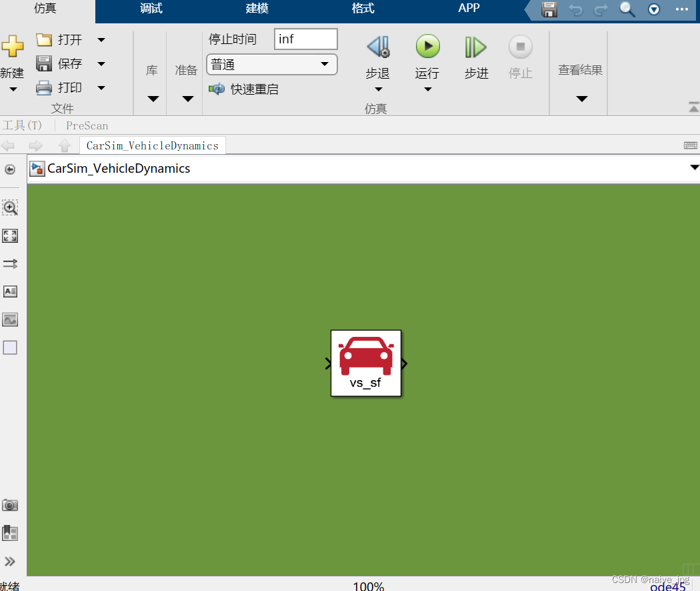The image size is (700, 591).
Task: Open the 普通 simulation mode dropdown
Action: click(x=271, y=64)
